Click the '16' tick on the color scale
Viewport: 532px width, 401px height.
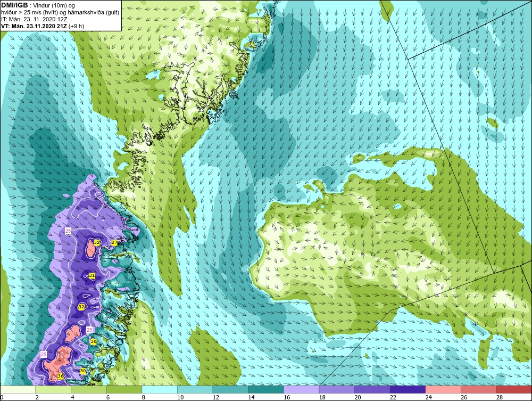[x=287, y=397]
